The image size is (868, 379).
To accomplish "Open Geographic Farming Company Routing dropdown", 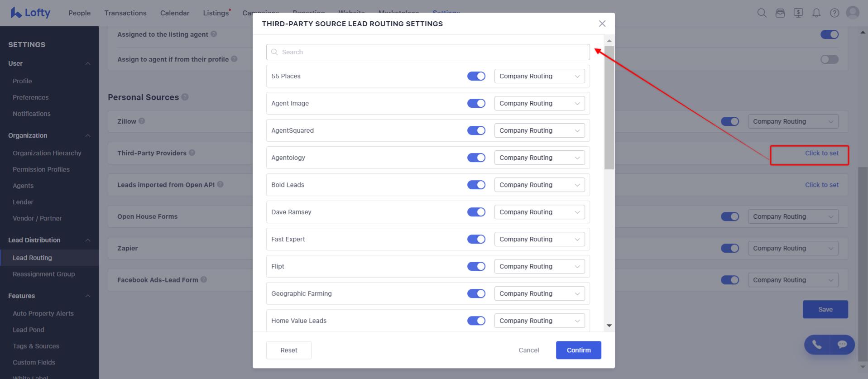I will pyautogui.click(x=540, y=293).
